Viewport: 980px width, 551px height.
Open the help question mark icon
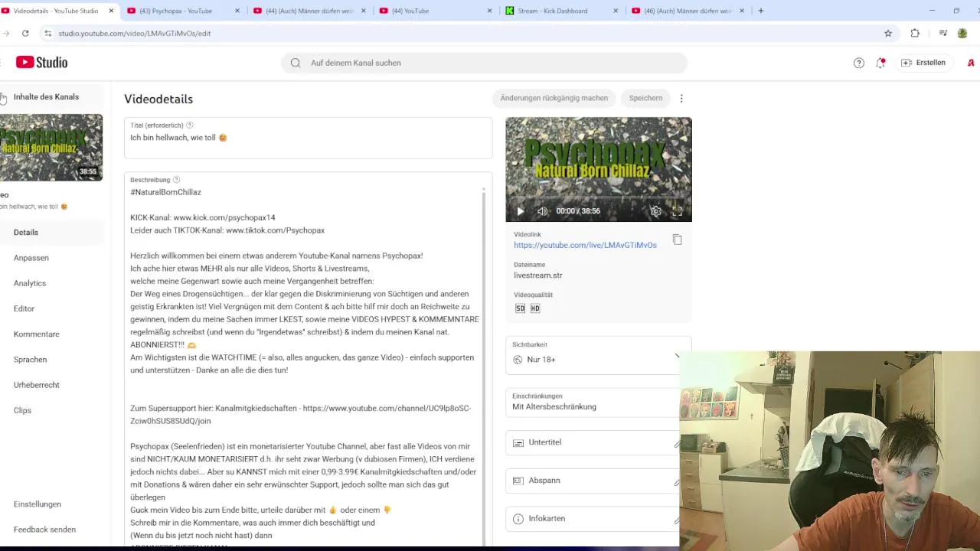click(859, 63)
